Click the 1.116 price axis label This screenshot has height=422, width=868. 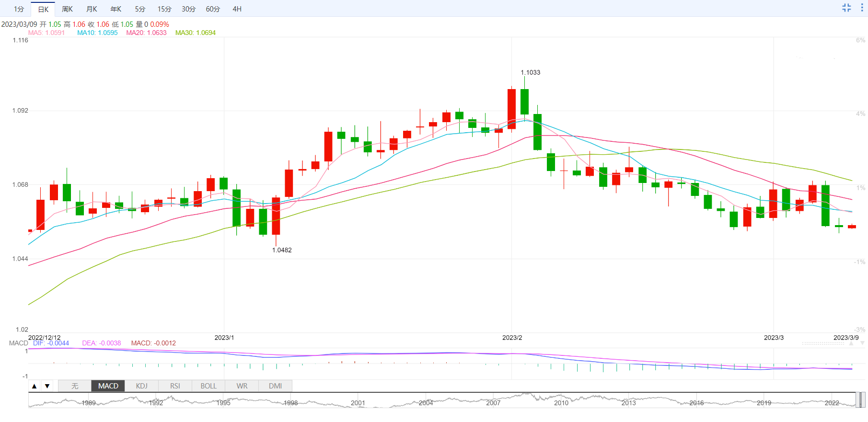(x=20, y=40)
